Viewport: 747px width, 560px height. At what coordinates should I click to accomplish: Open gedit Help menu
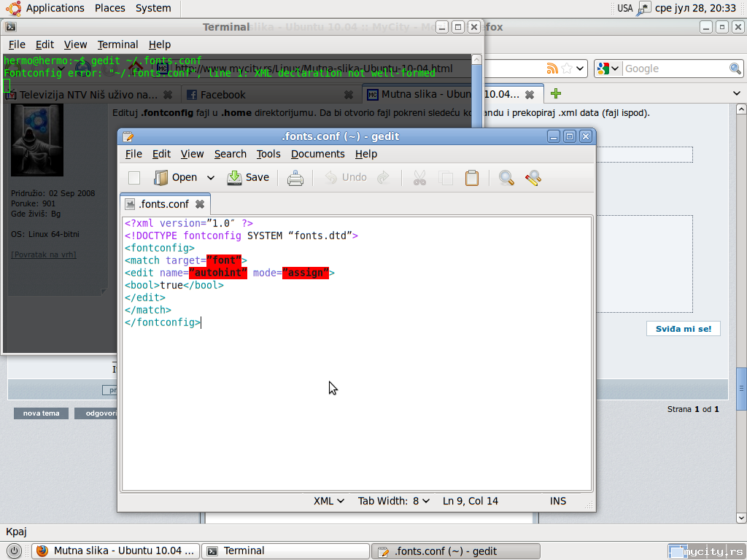point(366,154)
